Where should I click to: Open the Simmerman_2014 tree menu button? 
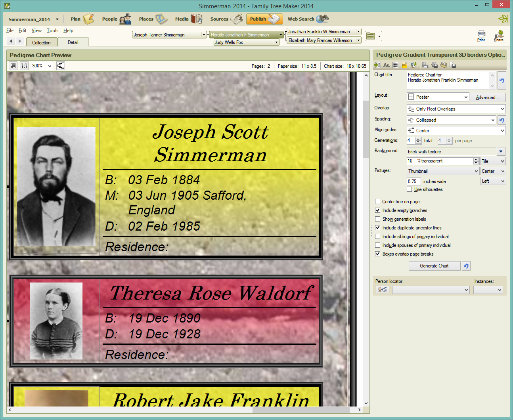pyautogui.click(x=33, y=19)
